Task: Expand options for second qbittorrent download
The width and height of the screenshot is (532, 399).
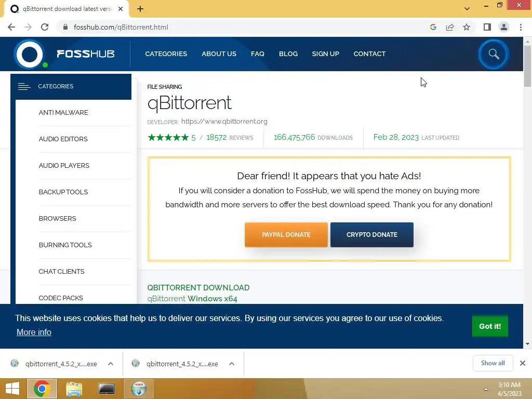Action: pyautogui.click(x=232, y=364)
